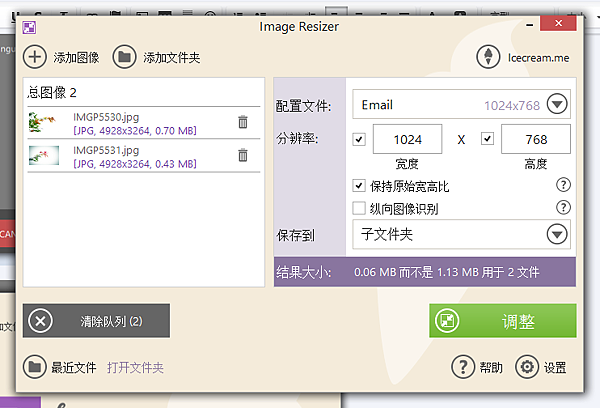Click the 1024x768 profile size text

[512, 105]
